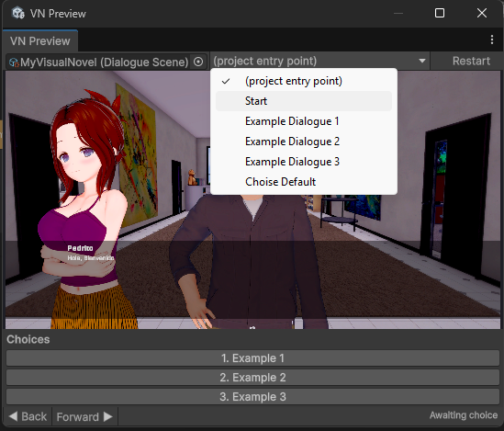Choose '1. Example 1' choice button

(x=252, y=358)
